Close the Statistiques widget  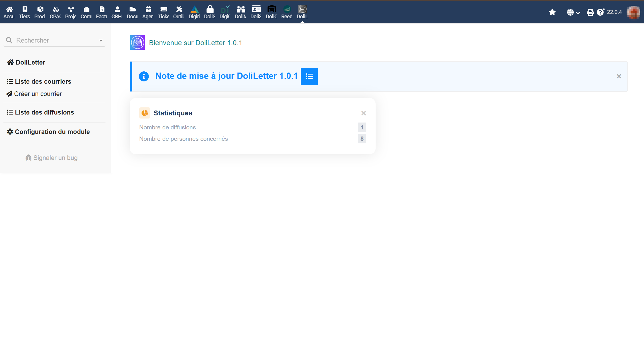click(364, 113)
